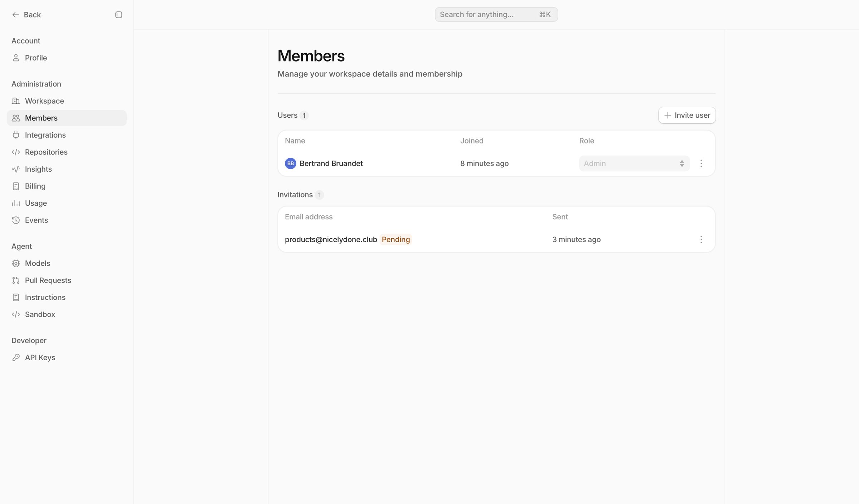Click the Back arrow icon
Screen dimensions: 859x504
point(16,15)
